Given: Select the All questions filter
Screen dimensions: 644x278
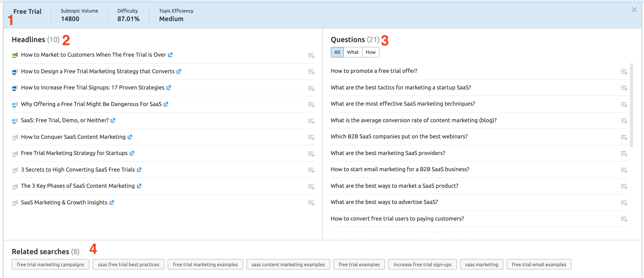Looking at the screenshot, I should pyautogui.click(x=337, y=52).
